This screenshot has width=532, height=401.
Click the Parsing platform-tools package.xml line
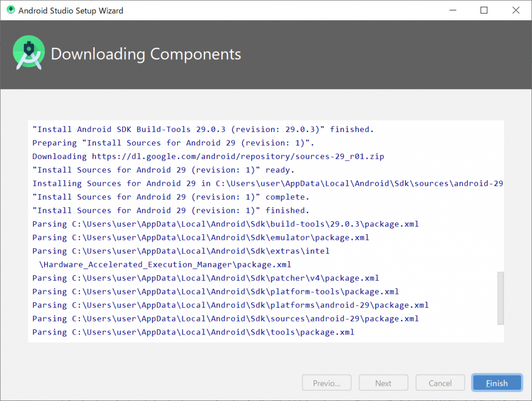pyautogui.click(x=216, y=291)
